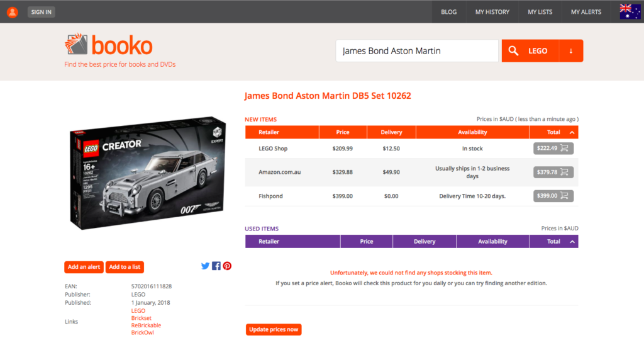Open the Brickset link
Viewport: 644px width, 340px height.
142,318
